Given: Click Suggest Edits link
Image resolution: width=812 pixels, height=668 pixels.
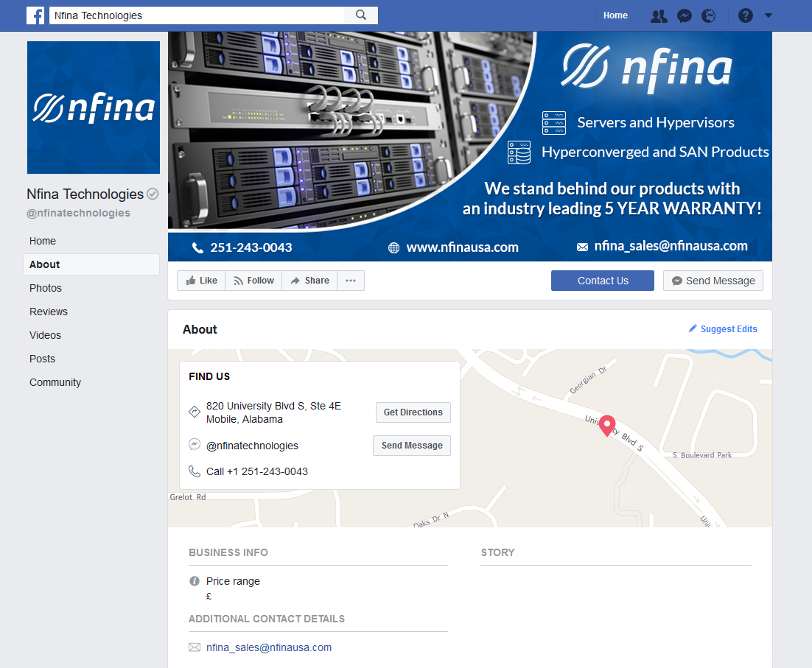Looking at the screenshot, I should click(722, 329).
